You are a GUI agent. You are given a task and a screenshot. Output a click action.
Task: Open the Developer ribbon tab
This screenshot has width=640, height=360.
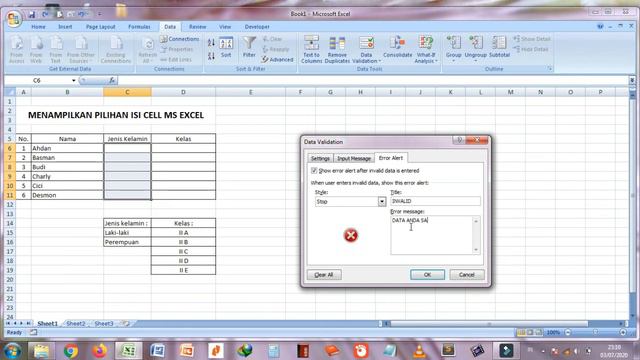(257, 27)
